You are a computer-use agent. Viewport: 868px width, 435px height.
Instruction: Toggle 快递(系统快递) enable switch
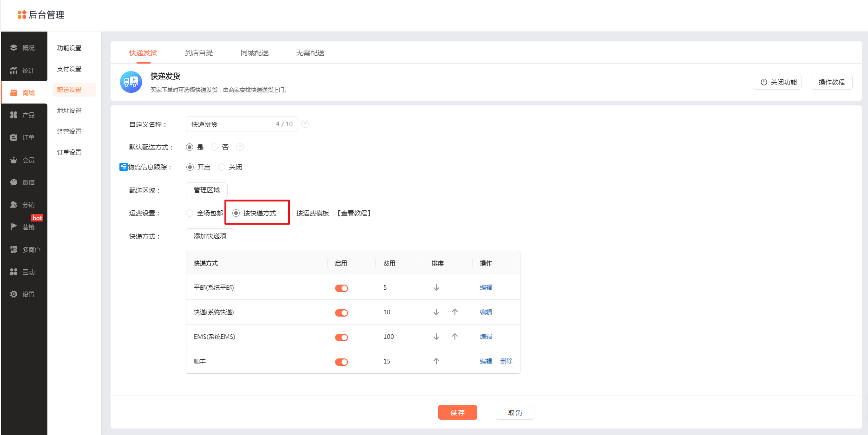tap(342, 313)
